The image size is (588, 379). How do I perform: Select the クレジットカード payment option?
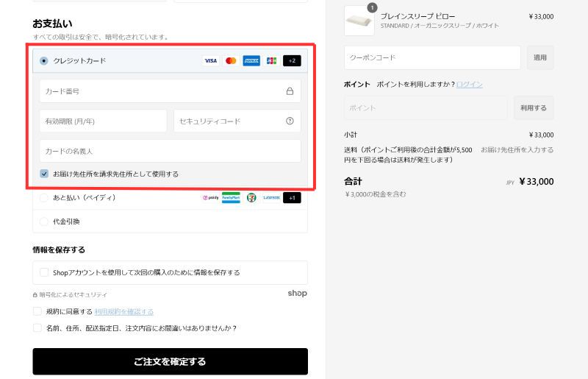click(x=44, y=61)
